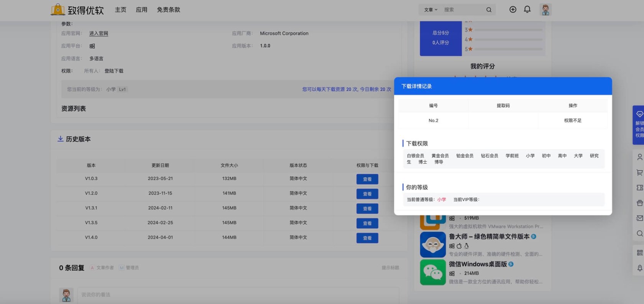644x304 pixels.
Task: Click the plus circle icon in header
Action: [513, 10]
